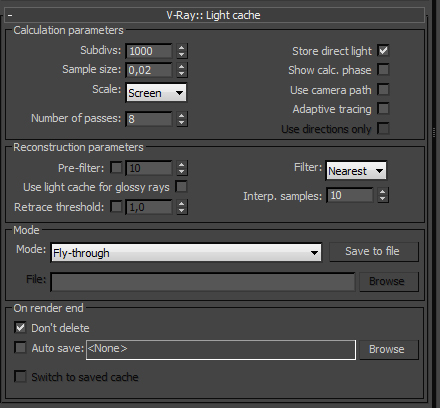This screenshot has width=440, height=408.
Task: Increase Sample size with up spinner
Action: coord(181,66)
